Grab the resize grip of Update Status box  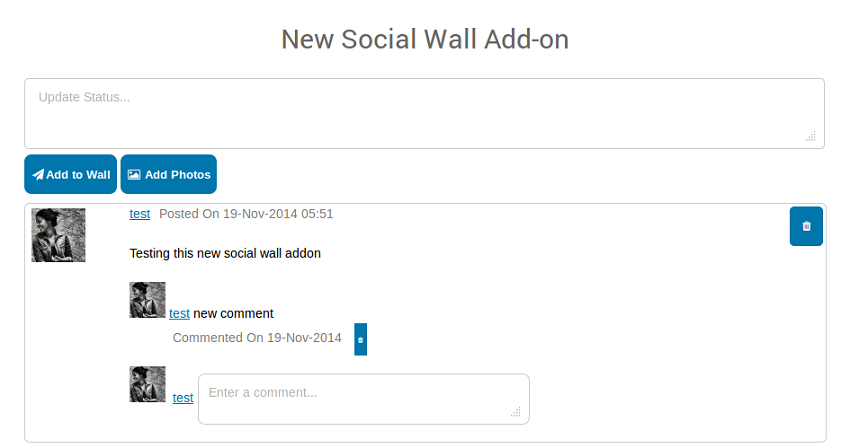coord(811,136)
